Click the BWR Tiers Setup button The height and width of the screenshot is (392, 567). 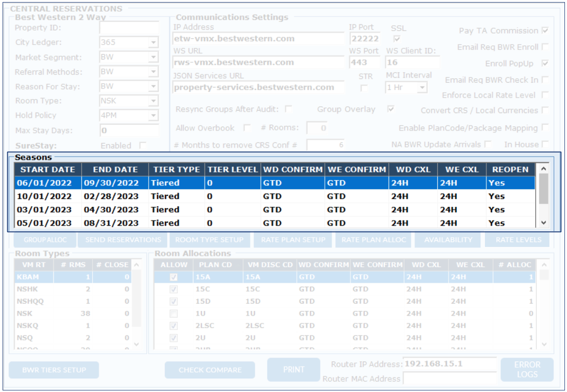tap(54, 370)
